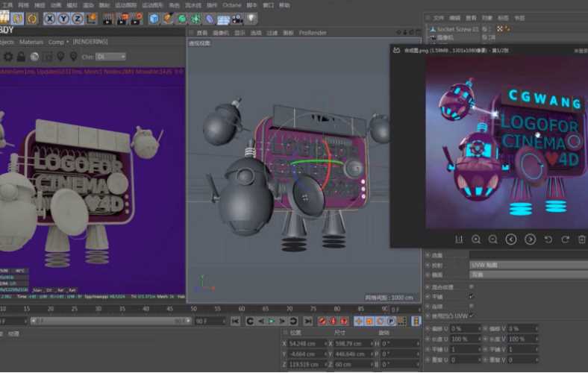Viewport: 588px width, 373px height.
Task: Toggle autokeying red button
Action: tap(333, 321)
